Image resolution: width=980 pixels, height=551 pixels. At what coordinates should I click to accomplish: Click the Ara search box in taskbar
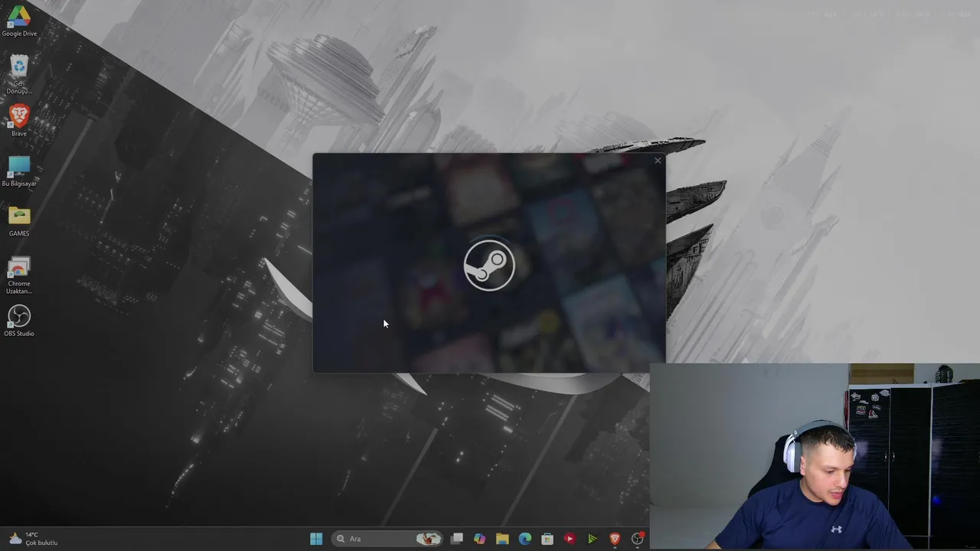click(x=388, y=539)
